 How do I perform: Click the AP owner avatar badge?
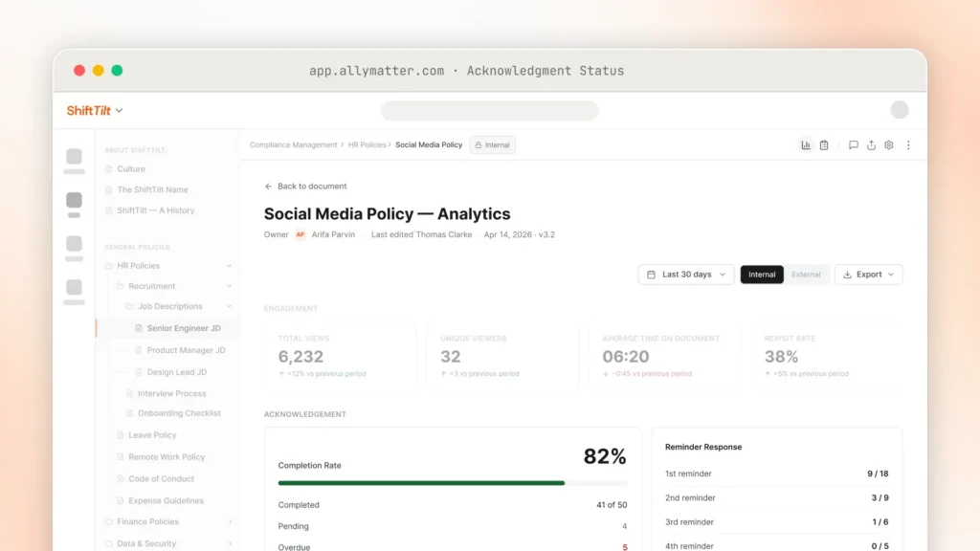click(x=300, y=234)
